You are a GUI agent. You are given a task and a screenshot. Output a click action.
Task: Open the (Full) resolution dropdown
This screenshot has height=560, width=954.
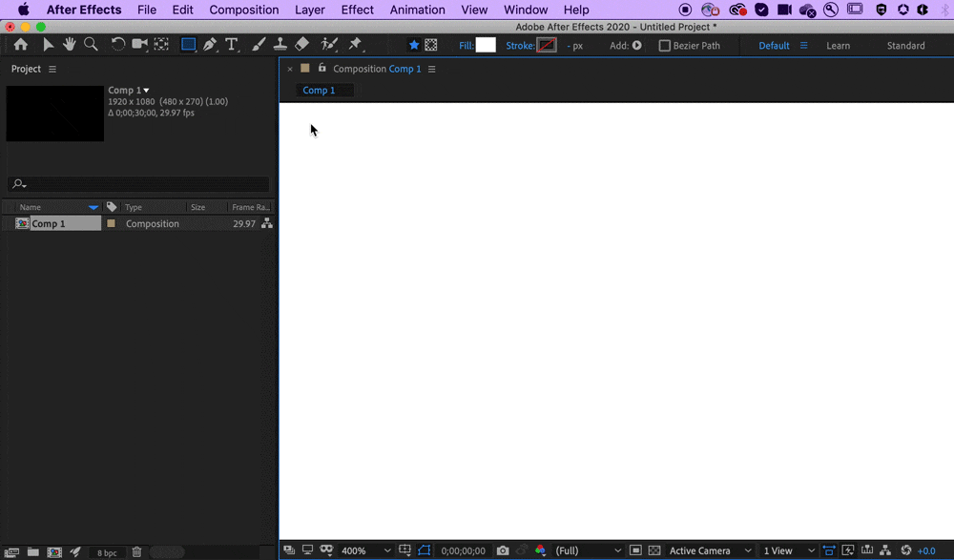[x=588, y=550]
